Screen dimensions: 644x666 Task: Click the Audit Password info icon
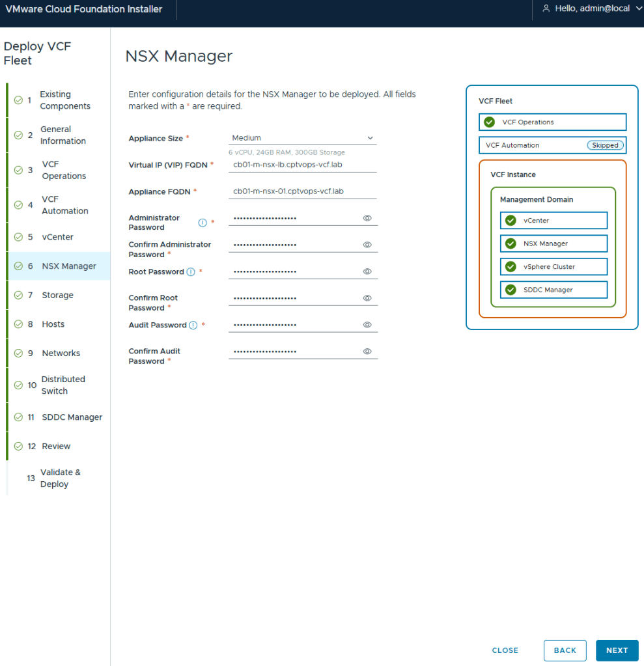point(193,326)
